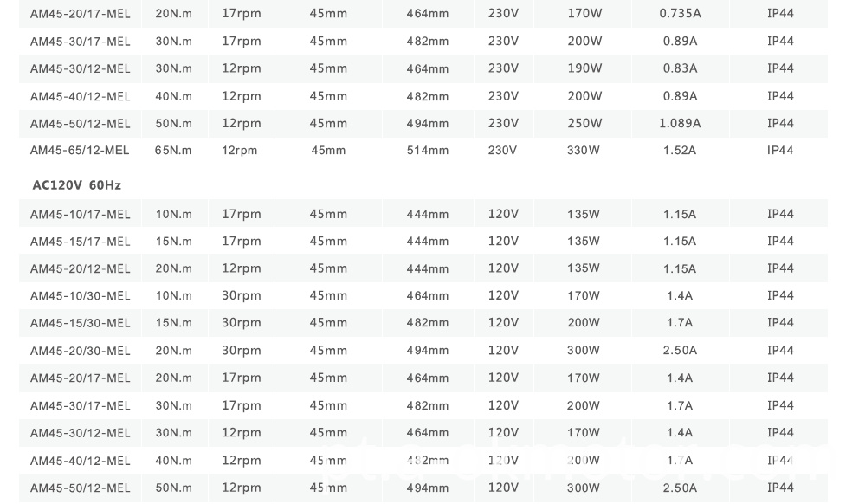Select the 330W power cell
The width and height of the screenshot is (846, 504).
click(x=584, y=151)
